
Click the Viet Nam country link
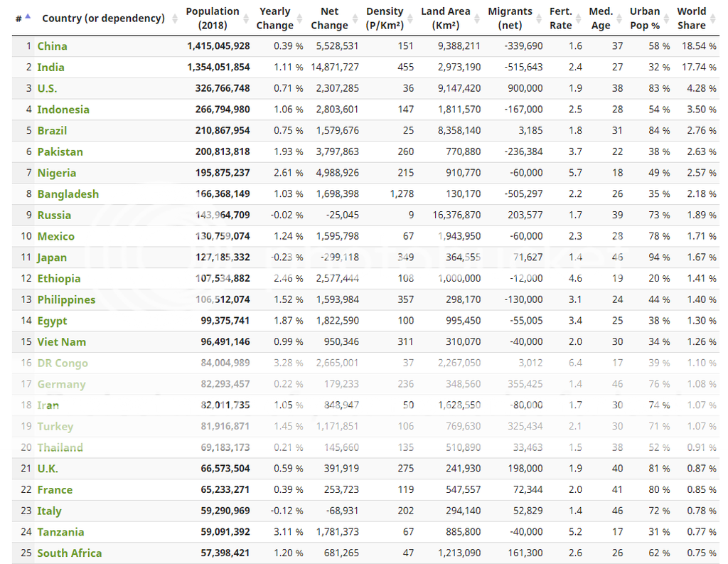click(x=61, y=342)
